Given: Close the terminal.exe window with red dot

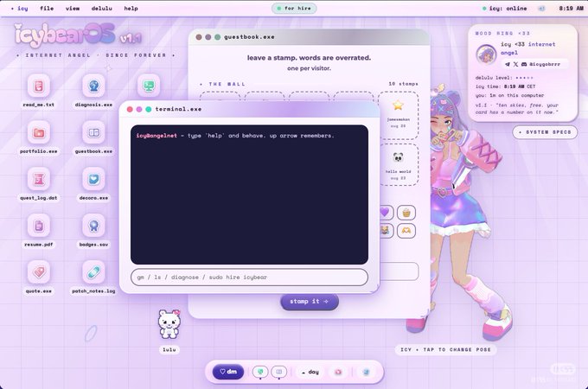Looking at the screenshot, I should pos(130,110).
